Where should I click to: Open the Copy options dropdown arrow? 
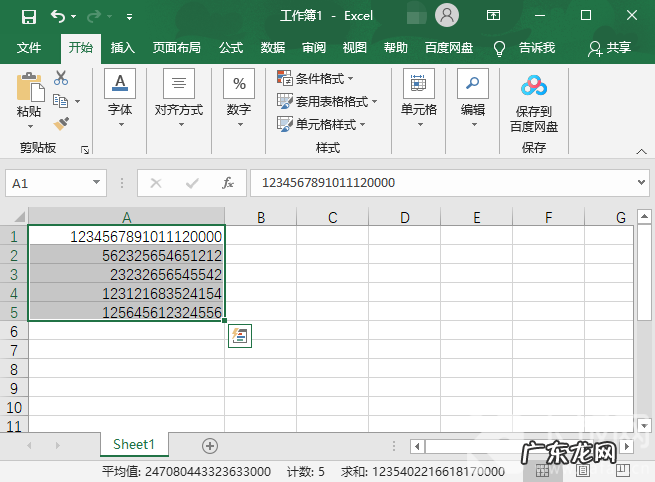[x=77, y=101]
